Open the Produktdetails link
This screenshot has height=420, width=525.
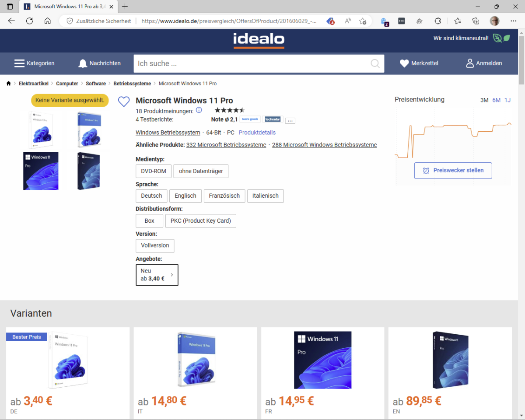click(x=257, y=133)
